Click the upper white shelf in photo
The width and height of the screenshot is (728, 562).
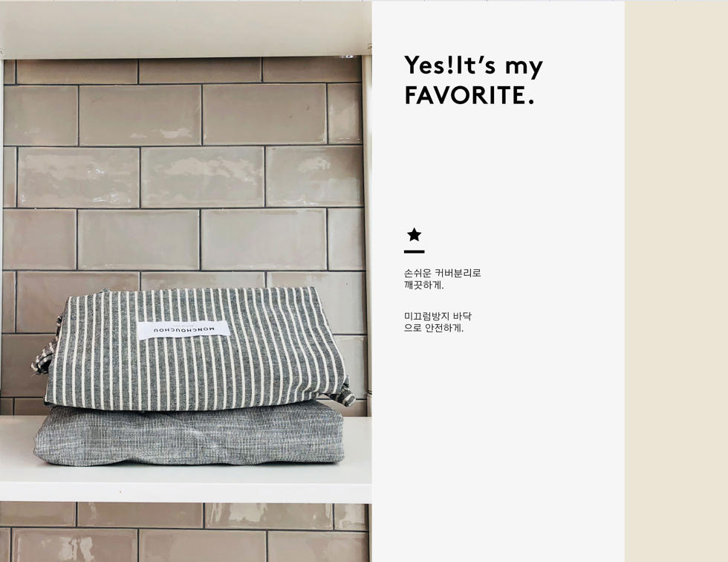click(186, 30)
